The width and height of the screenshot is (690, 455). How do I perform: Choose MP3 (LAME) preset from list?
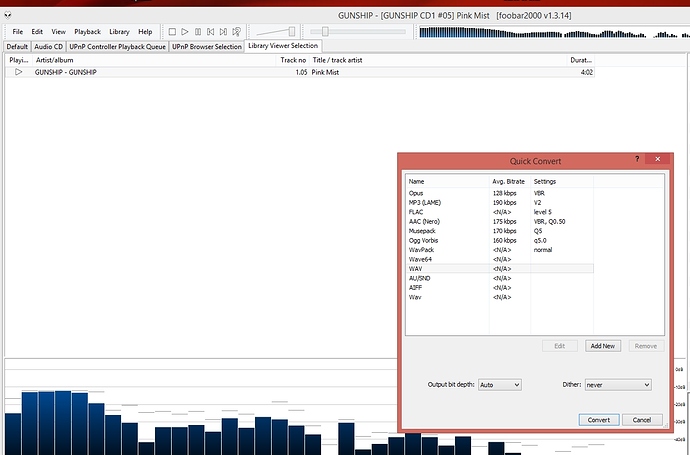point(426,202)
